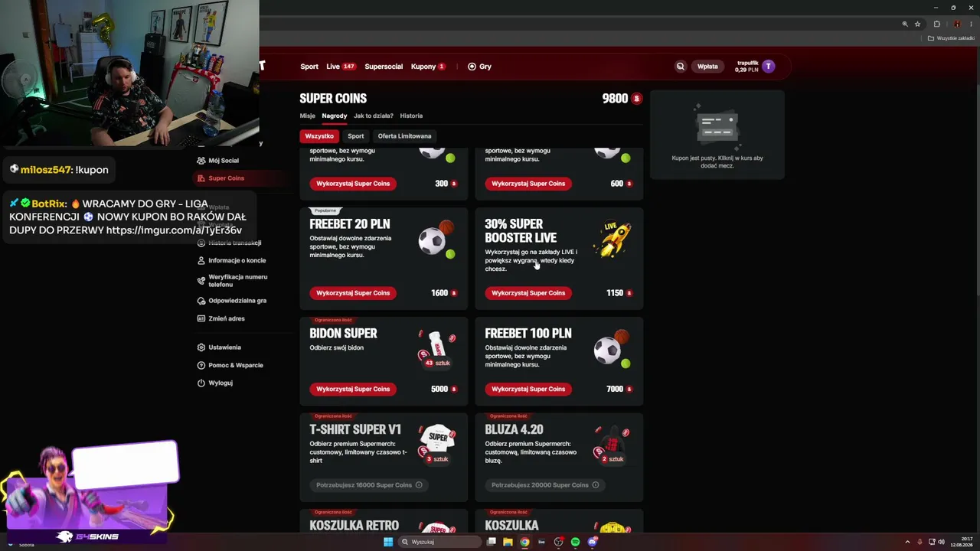Viewport: 980px width, 551px height.
Task: Click the Ustawienia gear icon
Action: point(201,347)
